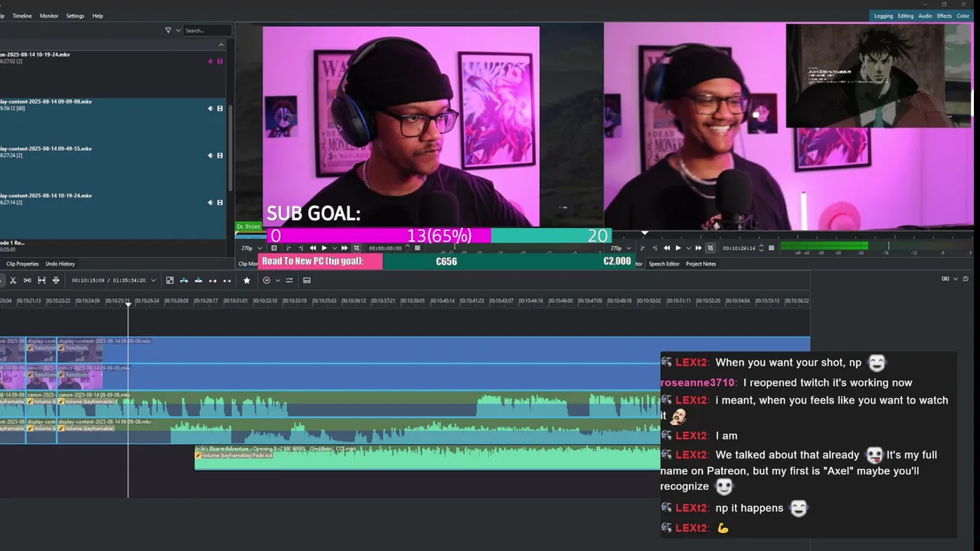This screenshot has width=980, height=551.
Task: Play the clip monitor
Action: [x=324, y=248]
